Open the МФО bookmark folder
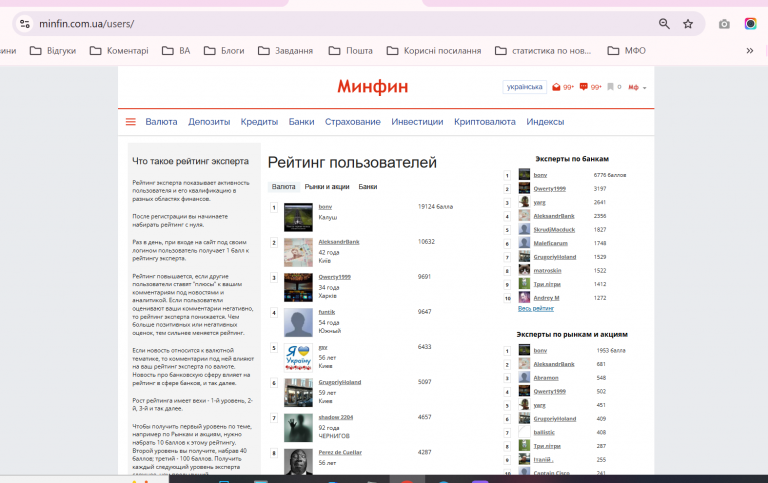768x483 pixels. click(626, 50)
